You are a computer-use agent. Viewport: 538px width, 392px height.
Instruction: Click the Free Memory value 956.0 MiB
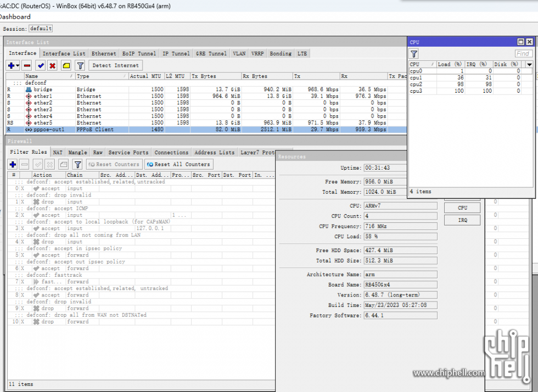[385, 182]
